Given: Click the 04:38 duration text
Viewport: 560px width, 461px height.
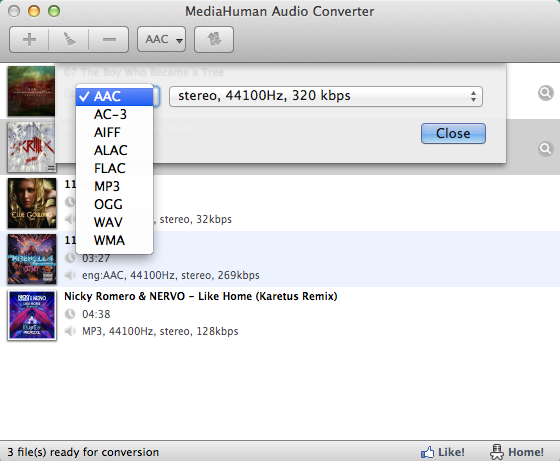Looking at the screenshot, I should click(x=96, y=314).
